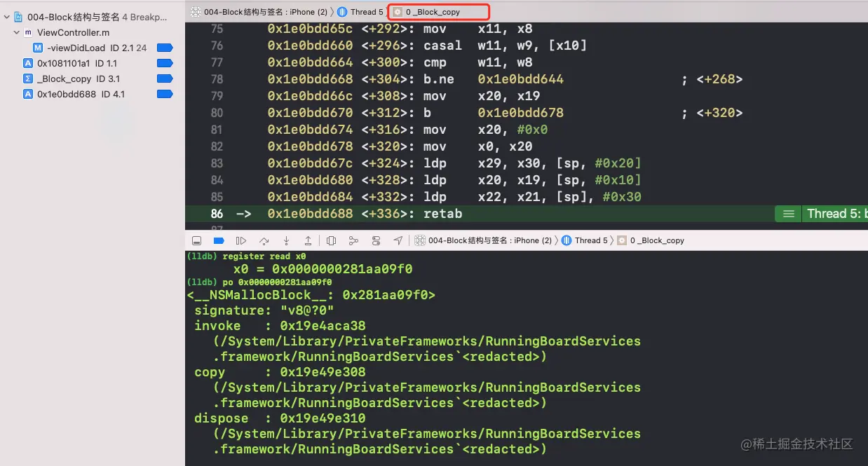Click the 'po 0x0000000281aa09f0' command line
Image resolution: width=868 pixels, height=466 pixels.
point(278,282)
